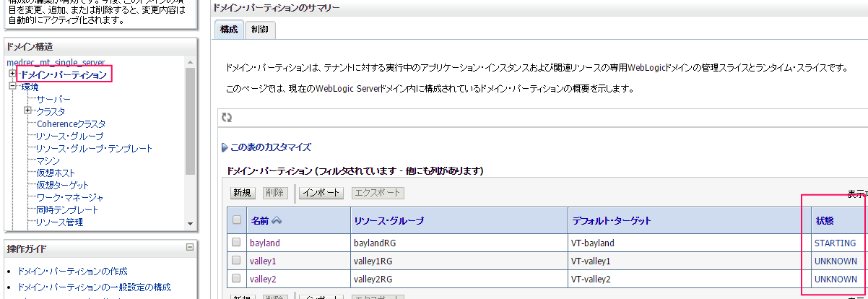Open the medrec_mt_single_server domain link
The image size is (868, 299).
coord(56,63)
